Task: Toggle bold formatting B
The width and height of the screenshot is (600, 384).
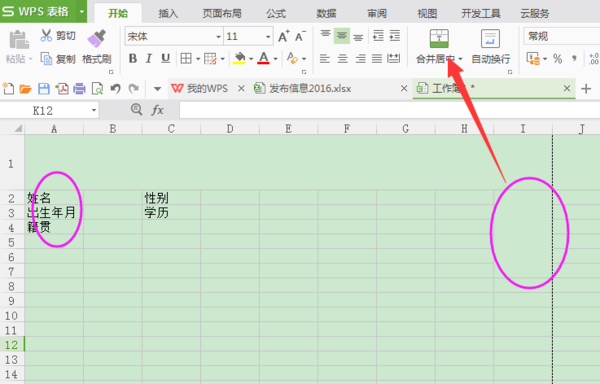Action: 132,59
